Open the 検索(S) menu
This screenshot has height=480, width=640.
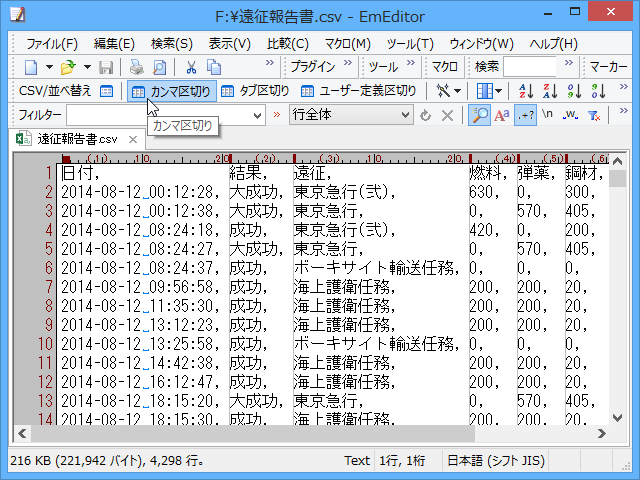(172, 44)
